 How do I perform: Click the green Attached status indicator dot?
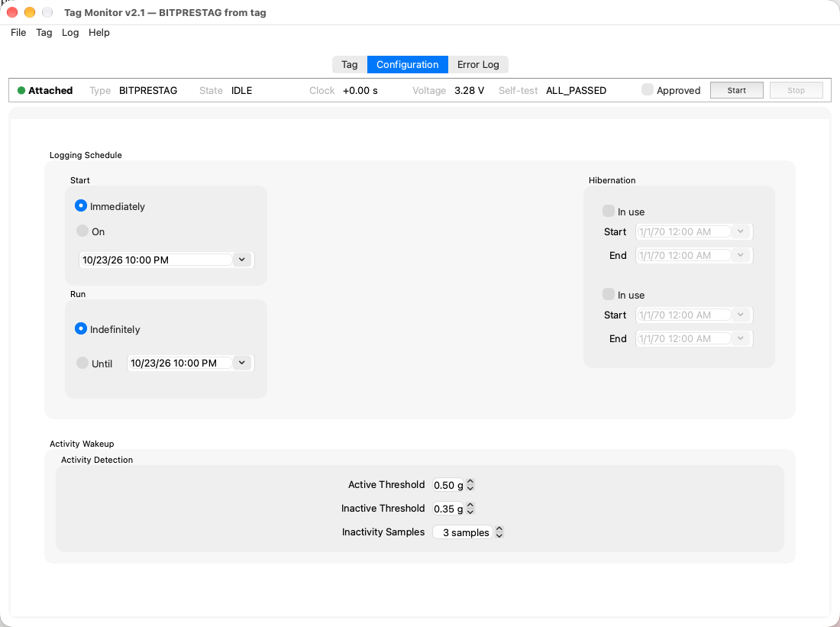tap(21, 91)
